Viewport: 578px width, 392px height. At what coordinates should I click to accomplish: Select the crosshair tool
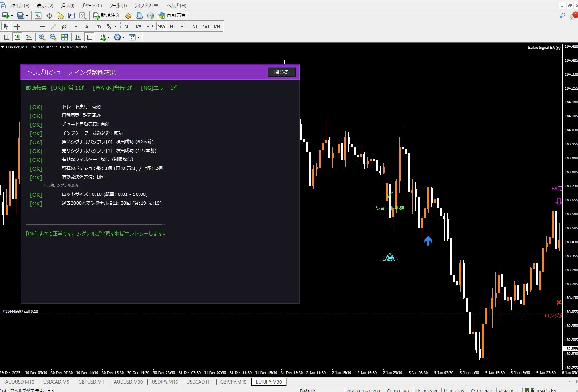point(17,26)
